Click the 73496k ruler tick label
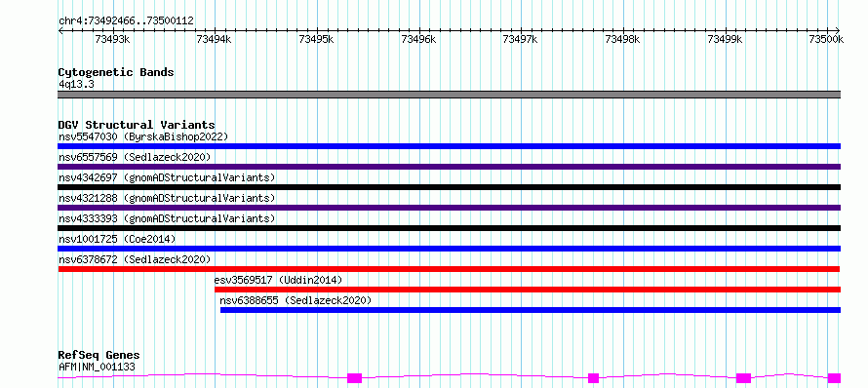The height and width of the screenshot is (388, 868). coord(418,39)
